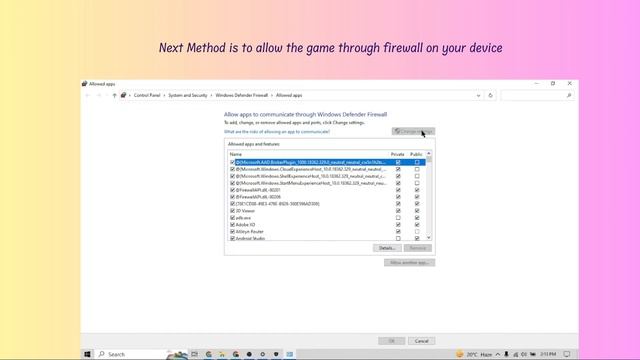Viewport: 640px width, 360px height.
Task: Open the first Chrome icon on taskbar
Action: click(x=209, y=354)
